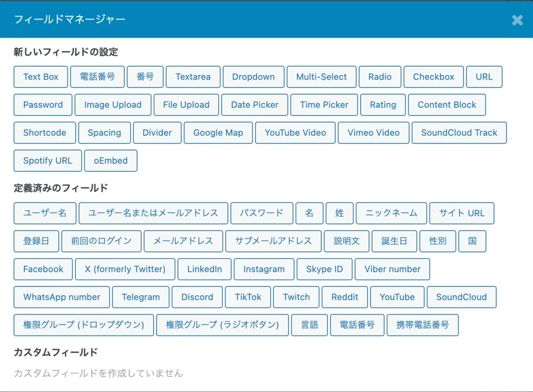The width and height of the screenshot is (533, 392).
Task: Choose the 登録日 field
Action: [36, 241]
